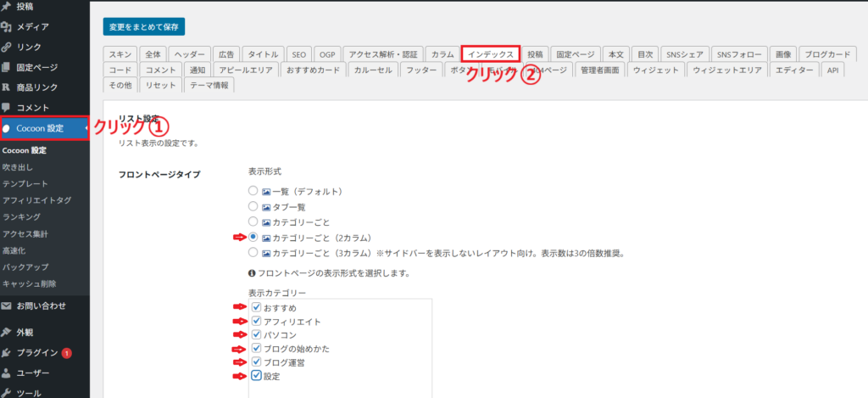Click the Appearance (外観) brush icon
Viewport: 868px width, 398px height.
tap(7, 333)
